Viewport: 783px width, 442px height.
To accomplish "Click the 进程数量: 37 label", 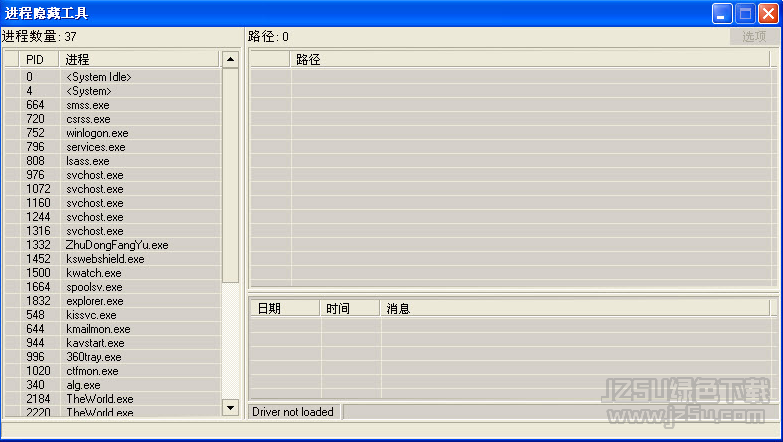I will (x=39, y=36).
